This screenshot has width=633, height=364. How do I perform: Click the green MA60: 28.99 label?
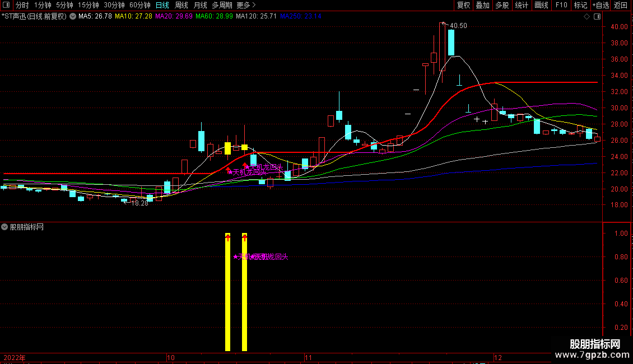click(214, 16)
